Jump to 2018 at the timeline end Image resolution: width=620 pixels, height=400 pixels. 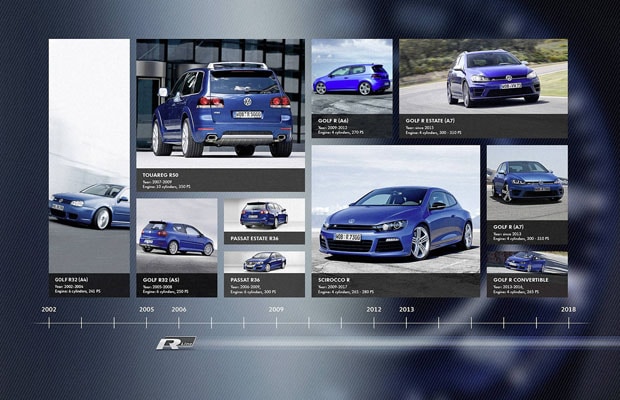pyautogui.click(x=568, y=310)
